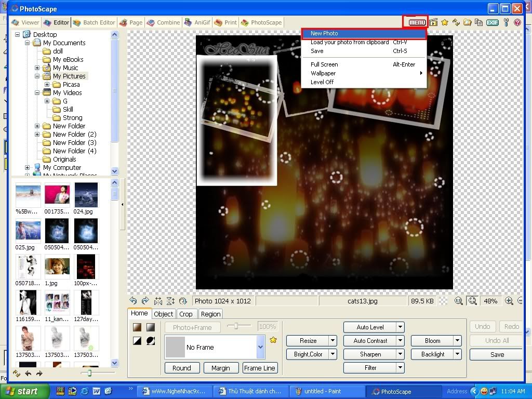Open the No Frame dropdown list

[x=261, y=347]
